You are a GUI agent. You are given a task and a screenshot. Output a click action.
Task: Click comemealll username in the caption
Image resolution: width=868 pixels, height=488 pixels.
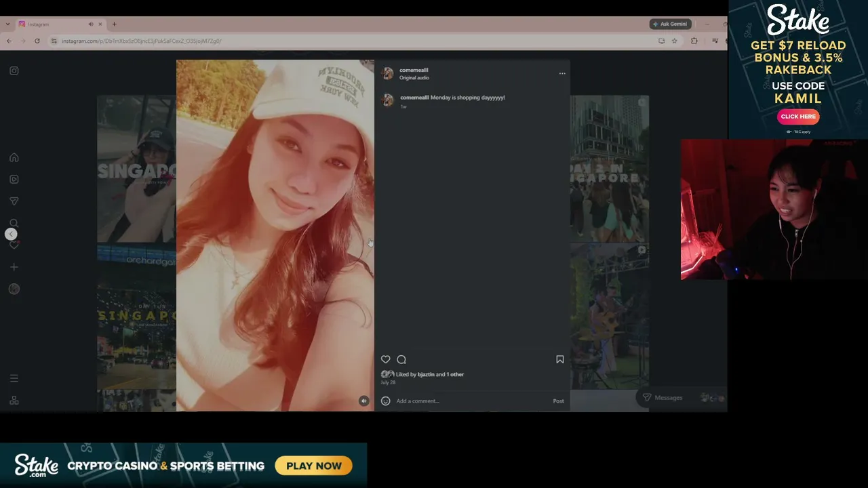click(414, 98)
